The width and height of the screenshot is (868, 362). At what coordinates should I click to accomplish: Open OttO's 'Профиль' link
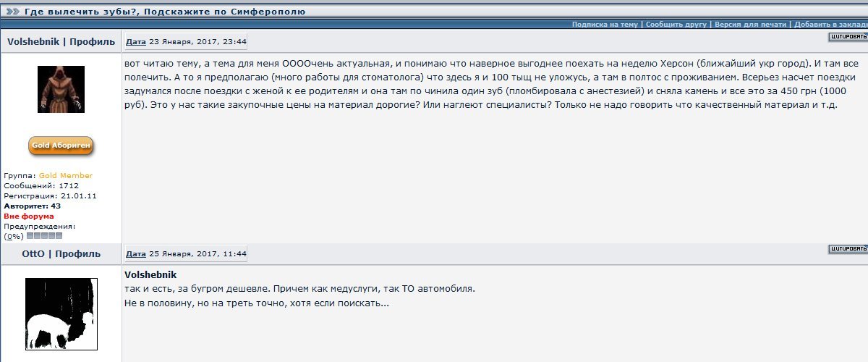click(78, 254)
